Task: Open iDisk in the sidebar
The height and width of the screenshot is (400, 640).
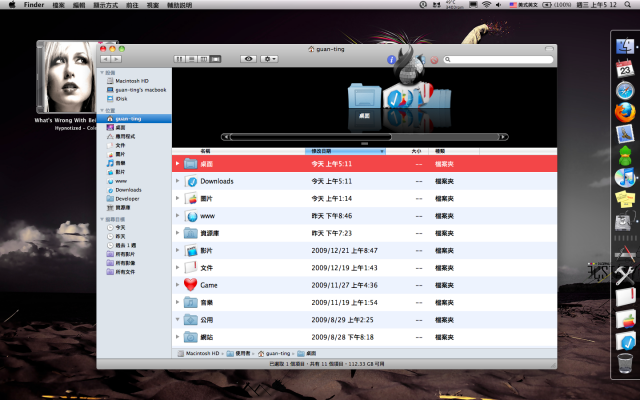Action: 117,99
